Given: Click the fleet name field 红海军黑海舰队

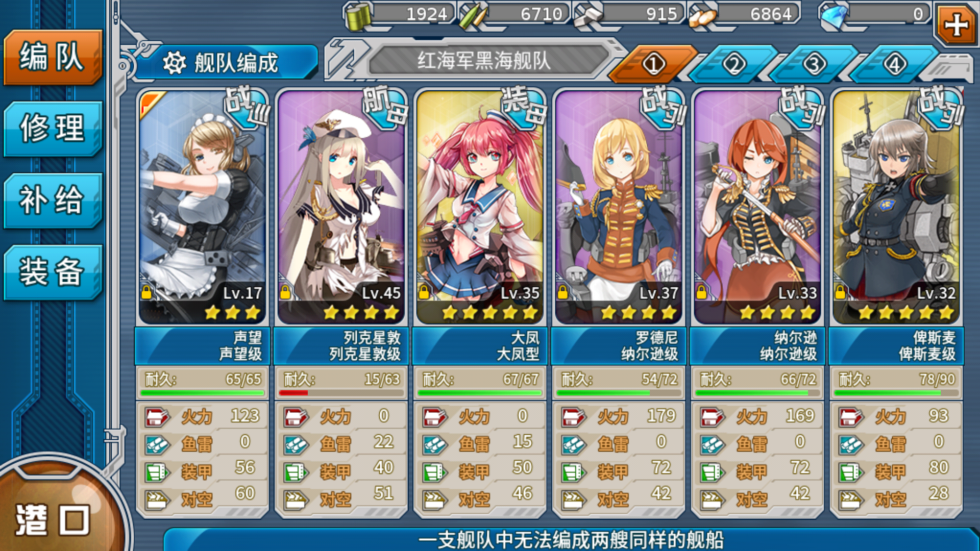Looking at the screenshot, I should (x=484, y=61).
